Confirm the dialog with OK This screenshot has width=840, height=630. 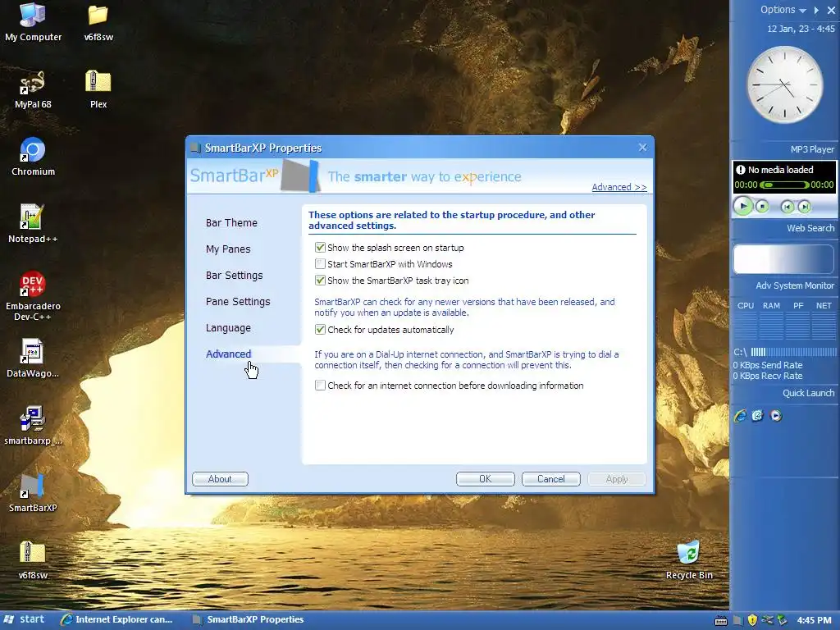point(486,479)
